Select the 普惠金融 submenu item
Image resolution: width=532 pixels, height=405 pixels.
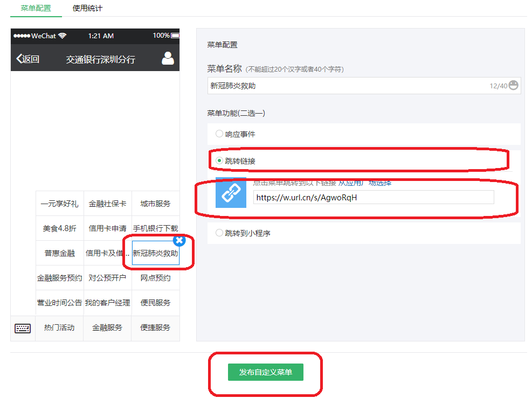coord(60,253)
